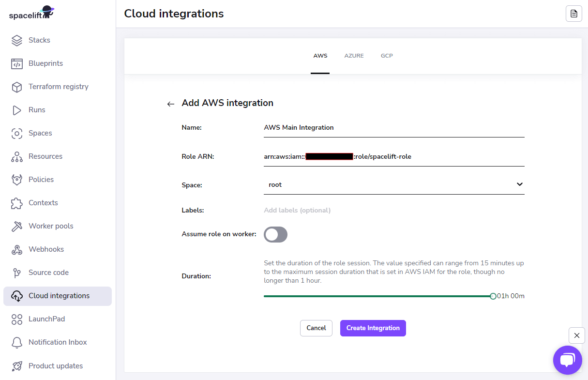Open the Stacks section
This screenshot has width=588, height=380.
(40, 40)
